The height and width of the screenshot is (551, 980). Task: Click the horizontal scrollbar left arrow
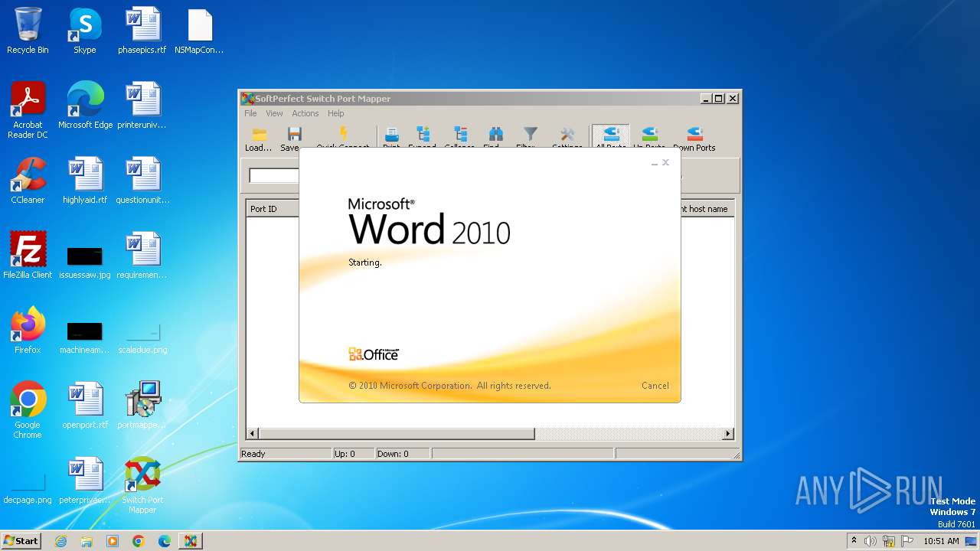click(x=253, y=434)
